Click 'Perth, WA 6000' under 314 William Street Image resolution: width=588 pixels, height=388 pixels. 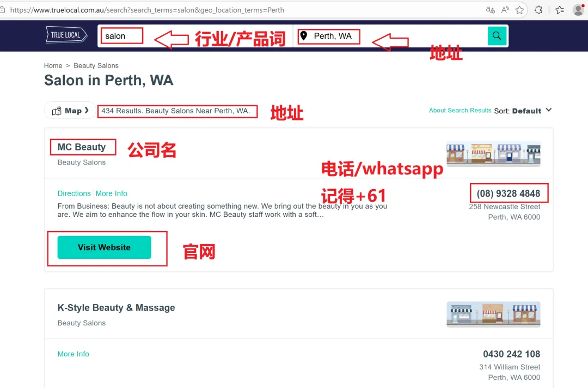pos(514,378)
